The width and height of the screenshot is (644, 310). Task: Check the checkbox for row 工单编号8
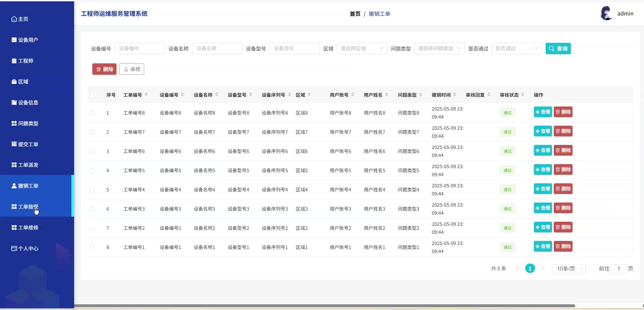point(92,113)
